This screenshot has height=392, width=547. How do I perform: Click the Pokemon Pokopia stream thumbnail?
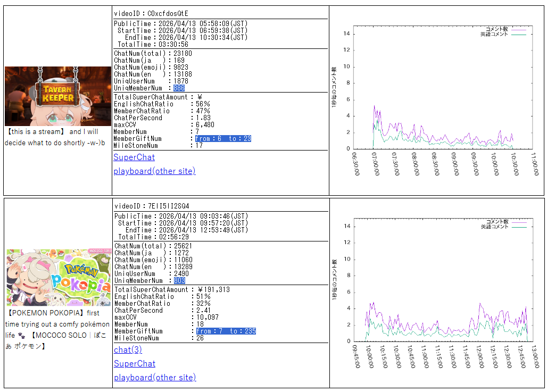click(x=59, y=278)
